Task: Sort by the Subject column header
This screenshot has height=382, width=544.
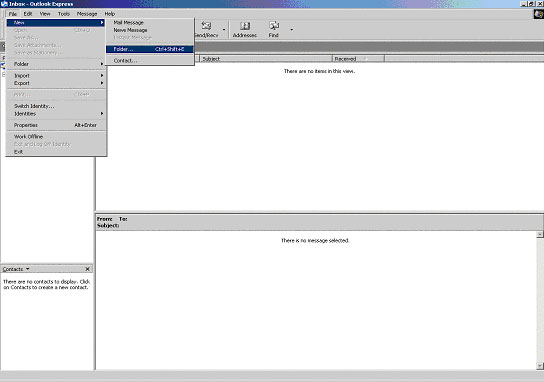Action: coord(266,59)
